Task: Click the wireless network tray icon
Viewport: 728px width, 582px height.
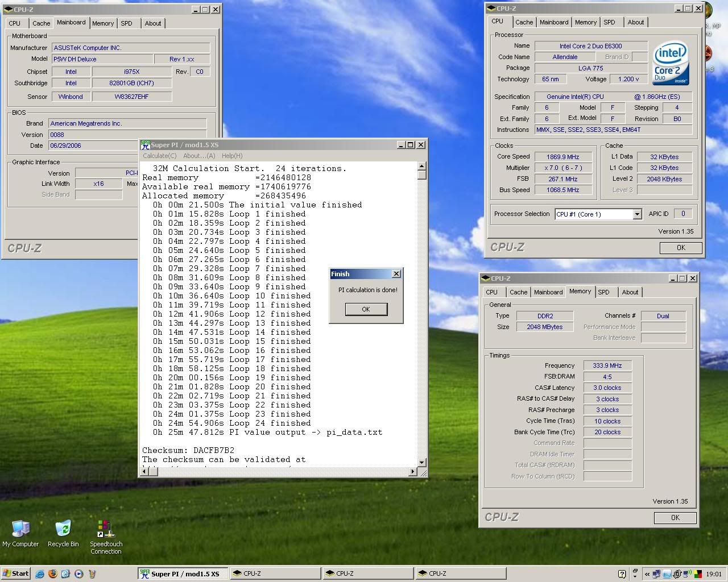Action: [x=687, y=574]
